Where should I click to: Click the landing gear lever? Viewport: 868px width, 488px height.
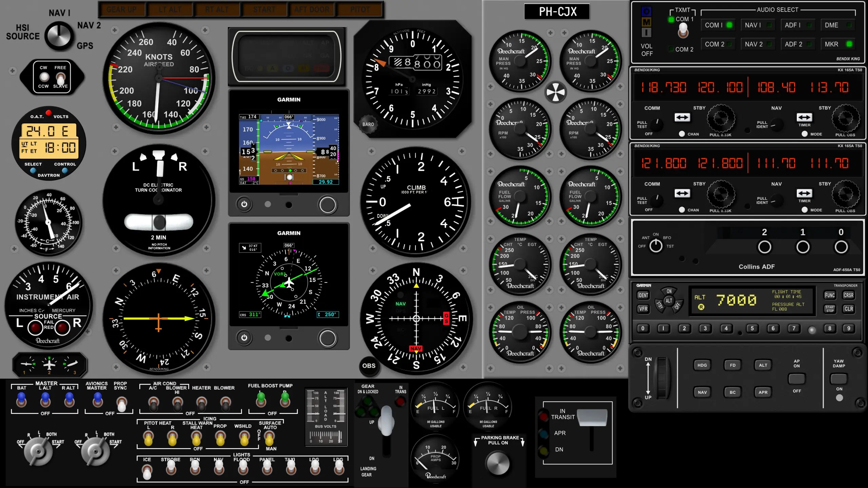(386, 422)
